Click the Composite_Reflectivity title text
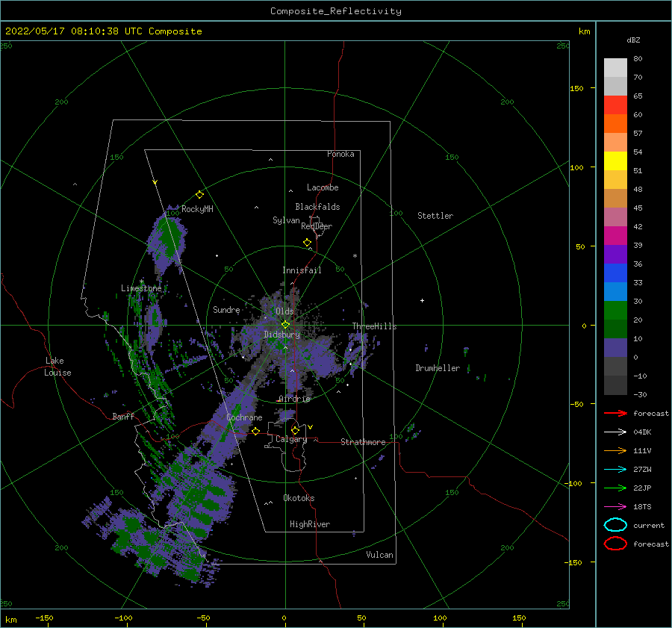Image resolution: width=672 pixels, height=628 pixels. coord(336,11)
